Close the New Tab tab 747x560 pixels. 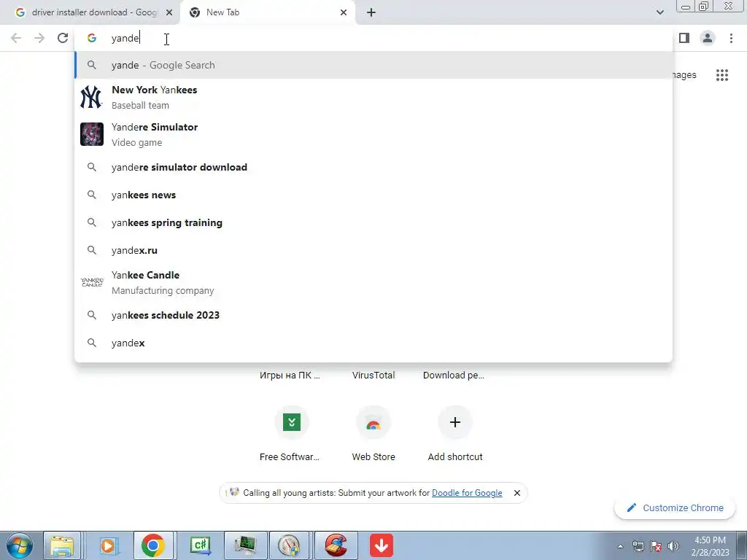point(344,12)
